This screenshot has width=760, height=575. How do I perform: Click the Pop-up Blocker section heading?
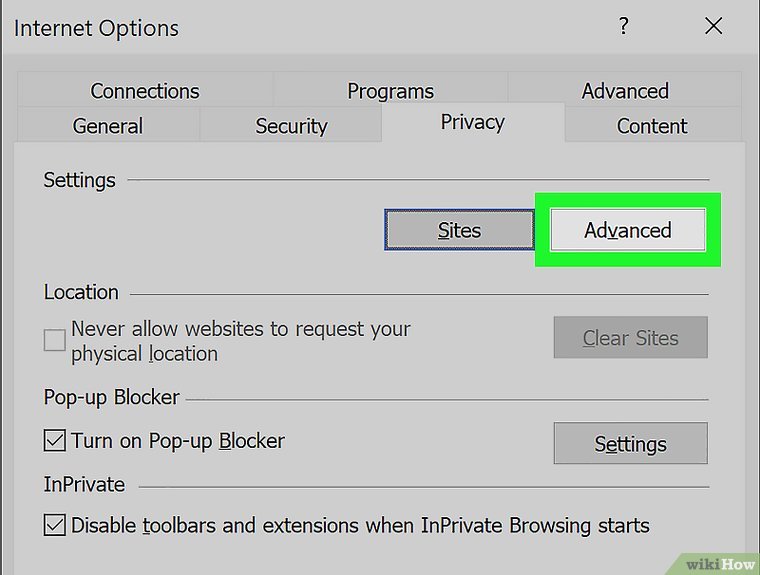pyautogui.click(x=112, y=397)
